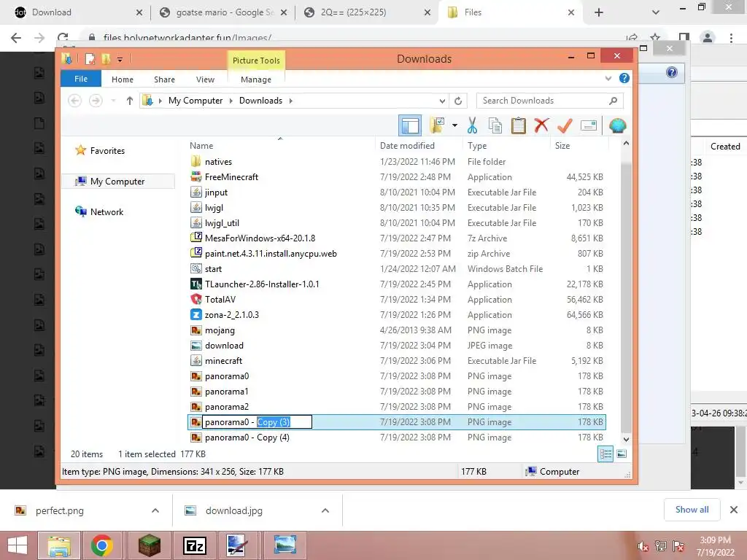Image resolution: width=747 pixels, height=560 pixels.
Task: Select My Computer in navigation pane
Action: click(x=118, y=182)
